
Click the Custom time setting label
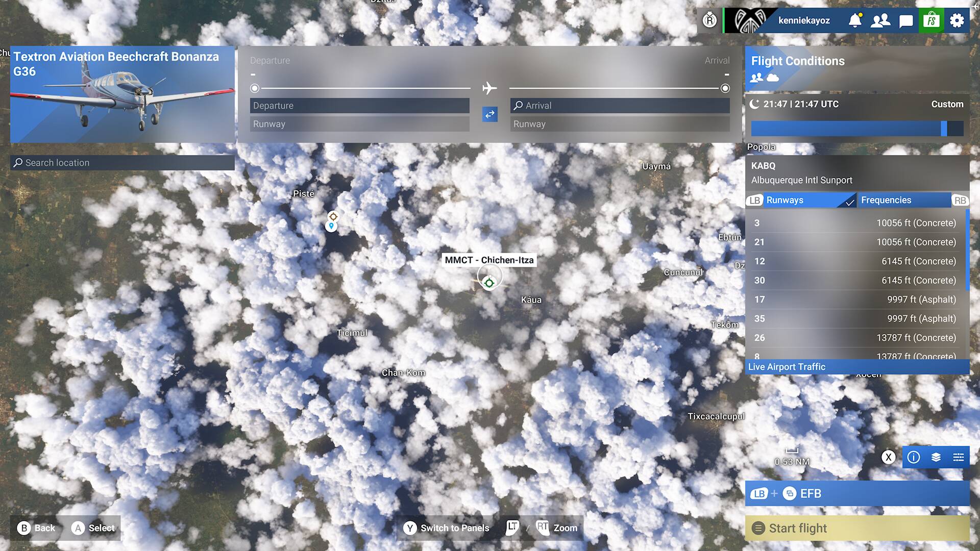[947, 104]
